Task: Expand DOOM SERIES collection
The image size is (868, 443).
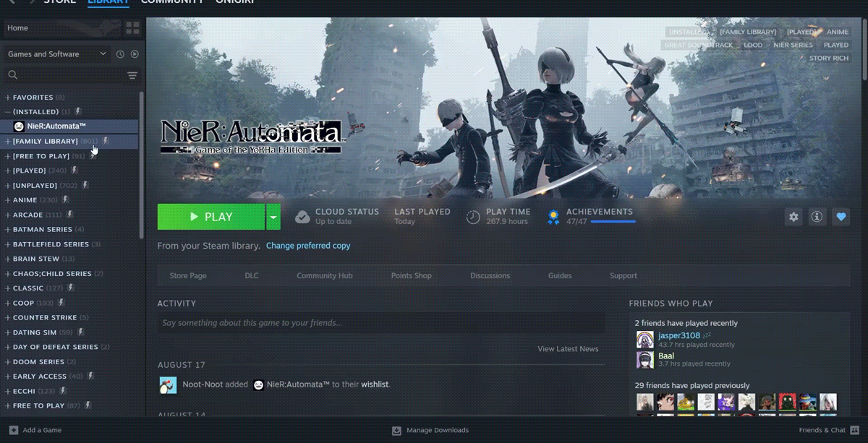Action: [x=7, y=361]
